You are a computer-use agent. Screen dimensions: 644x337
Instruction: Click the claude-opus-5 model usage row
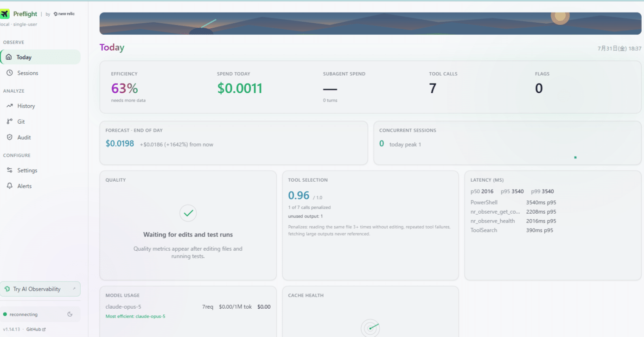(188, 306)
